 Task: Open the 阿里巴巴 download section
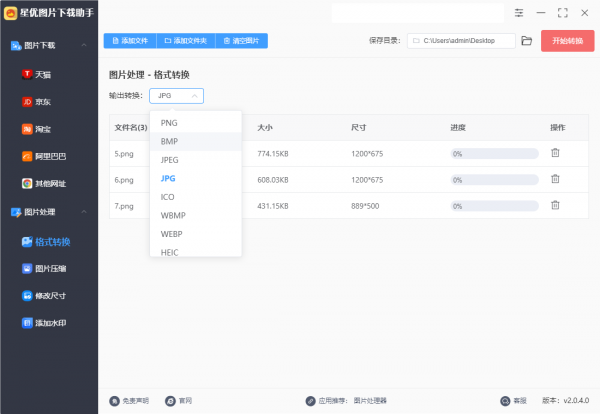[44, 156]
